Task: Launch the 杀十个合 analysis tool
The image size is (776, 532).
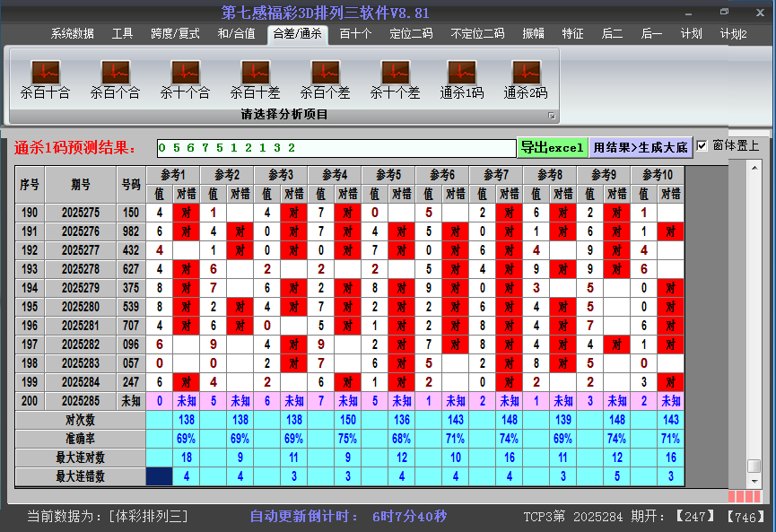Action: point(185,73)
